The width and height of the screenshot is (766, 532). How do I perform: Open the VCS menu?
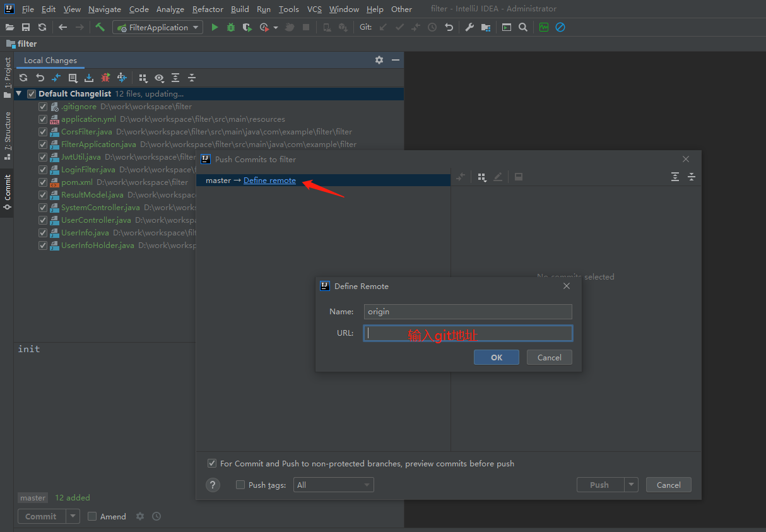pos(314,9)
